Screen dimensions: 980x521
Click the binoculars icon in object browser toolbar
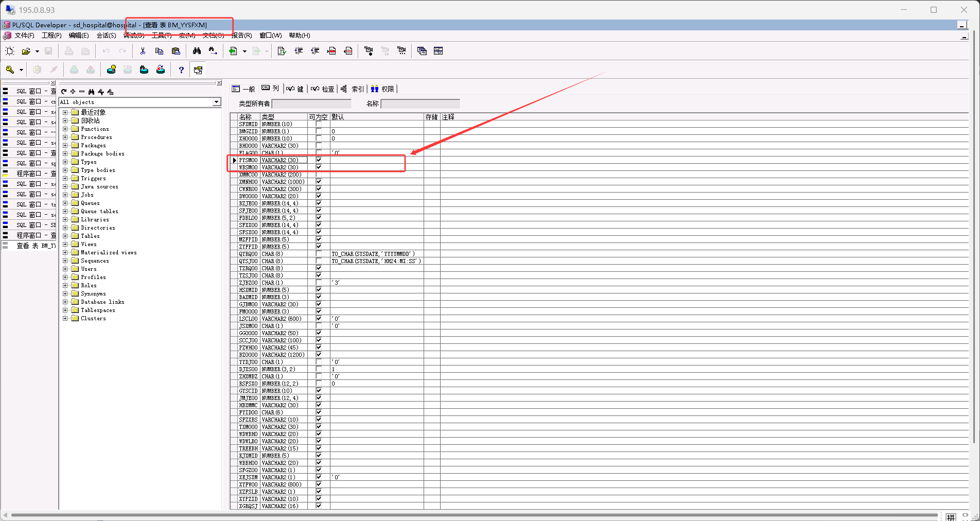click(x=91, y=92)
